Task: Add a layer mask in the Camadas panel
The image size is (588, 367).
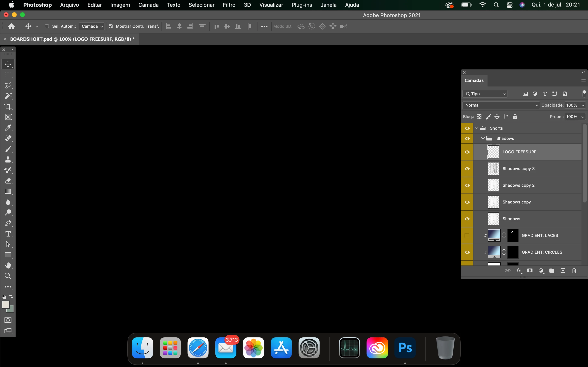Action: tap(530, 271)
